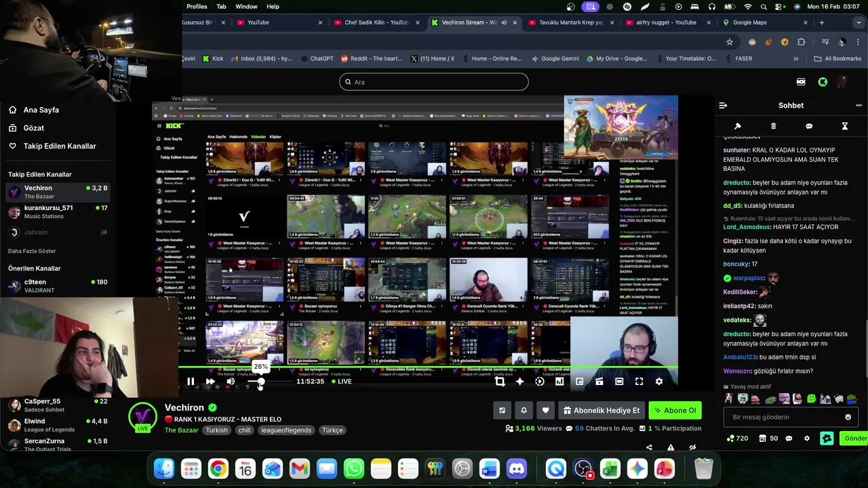The image size is (868, 488).
Task: Open the channel info card icon
Action: point(502,410)
